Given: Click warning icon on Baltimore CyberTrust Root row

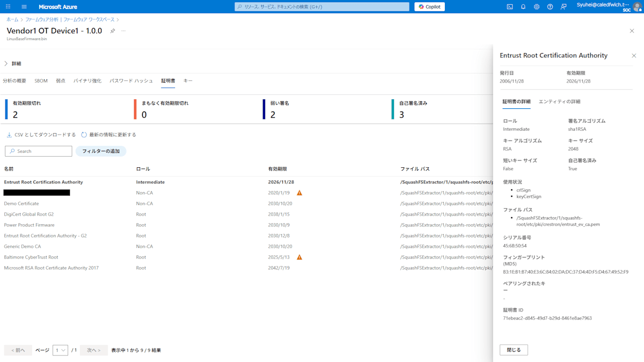Looking at the screenshot, I should (x=299, y=257).
